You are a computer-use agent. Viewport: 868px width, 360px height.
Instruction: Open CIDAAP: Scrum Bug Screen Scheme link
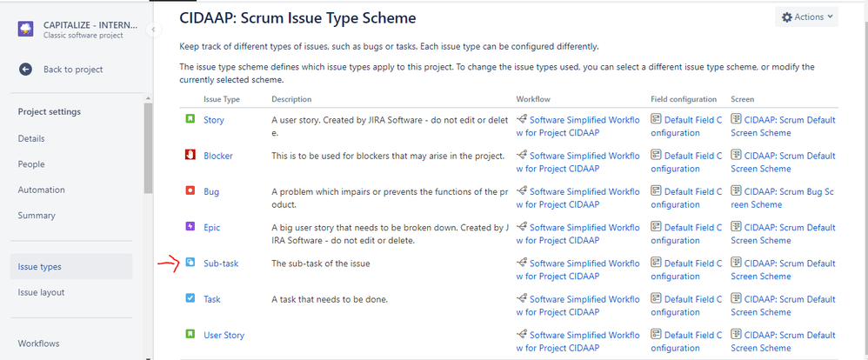(783, 198)
